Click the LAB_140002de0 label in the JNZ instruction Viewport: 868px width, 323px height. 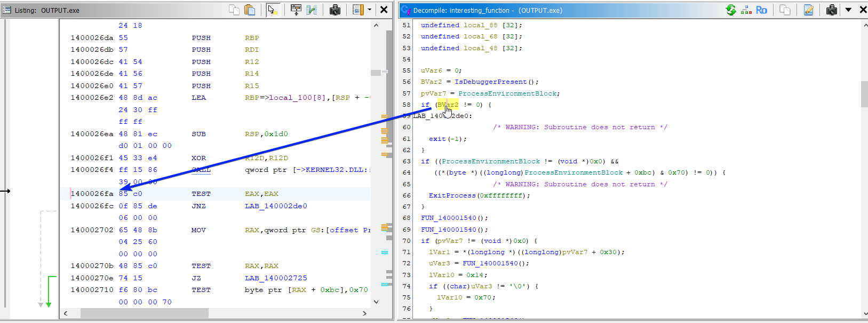coord(276,206)
